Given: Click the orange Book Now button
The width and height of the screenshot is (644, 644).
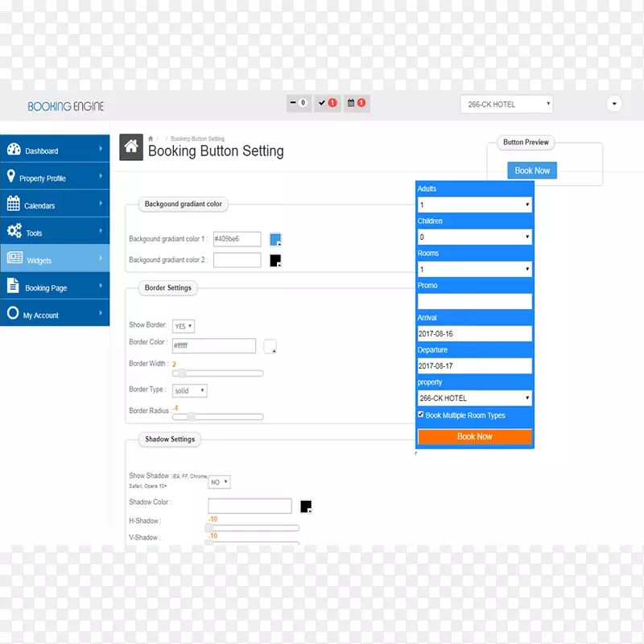Looking at the screenshot, I should [x=474, y=436].
